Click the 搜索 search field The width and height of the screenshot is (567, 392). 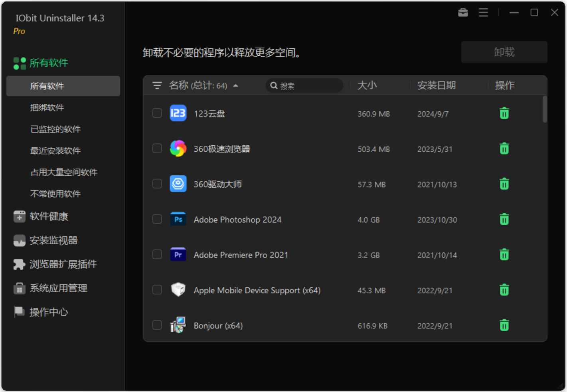click(304, 85)
